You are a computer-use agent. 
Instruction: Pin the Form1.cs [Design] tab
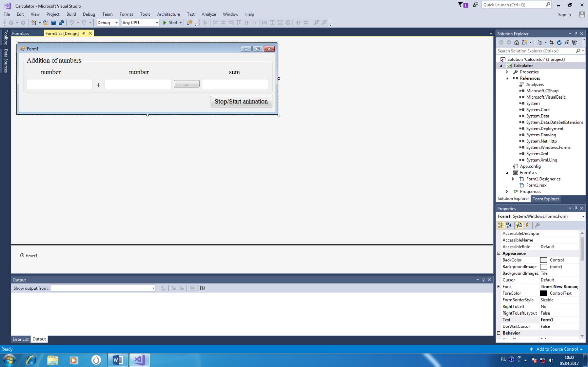point(84,33)
